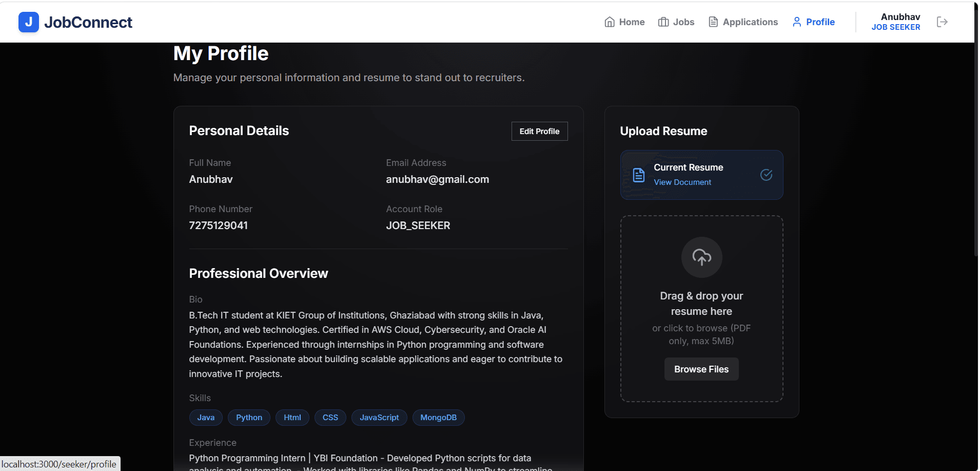Click the JobConnect J logo icon
Screen dimensions: 980x471
point(29,22)
